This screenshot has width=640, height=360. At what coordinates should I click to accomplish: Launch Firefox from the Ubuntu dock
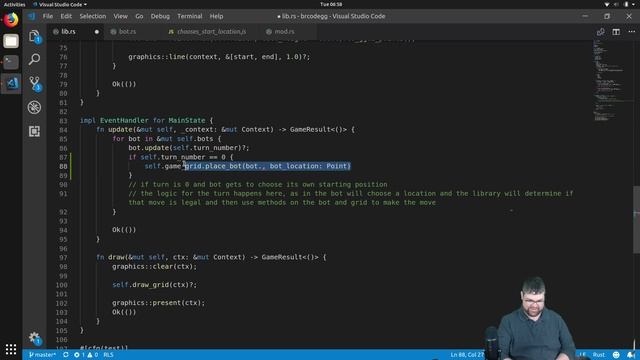pos(11,20)
